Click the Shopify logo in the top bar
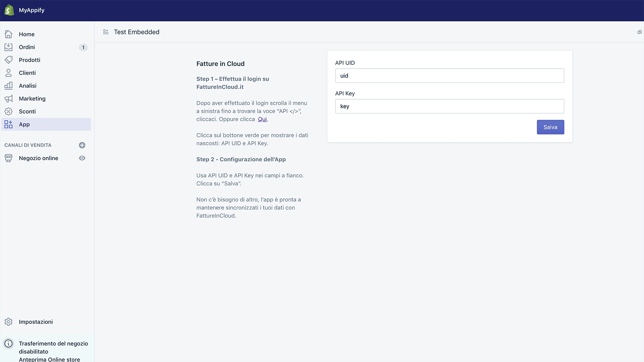 [8, 10]
